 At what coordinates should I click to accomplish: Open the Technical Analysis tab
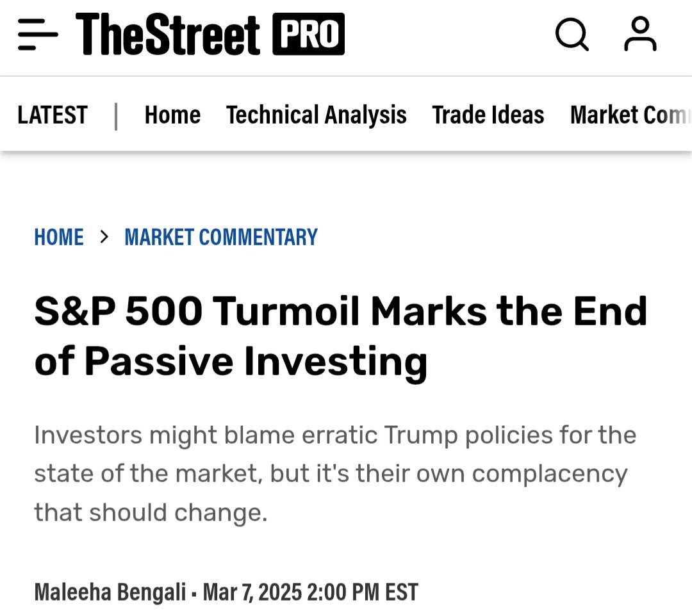(316, 115)
